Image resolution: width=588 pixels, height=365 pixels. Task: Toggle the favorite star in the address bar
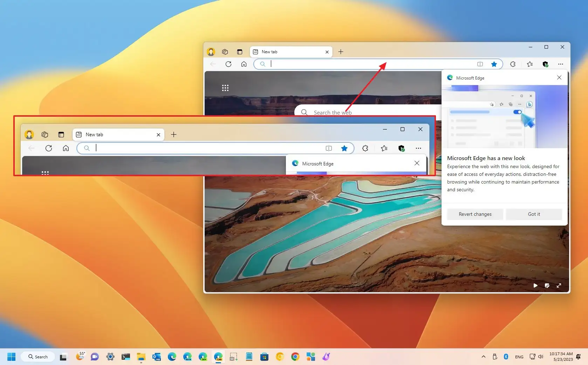[344, 148]
